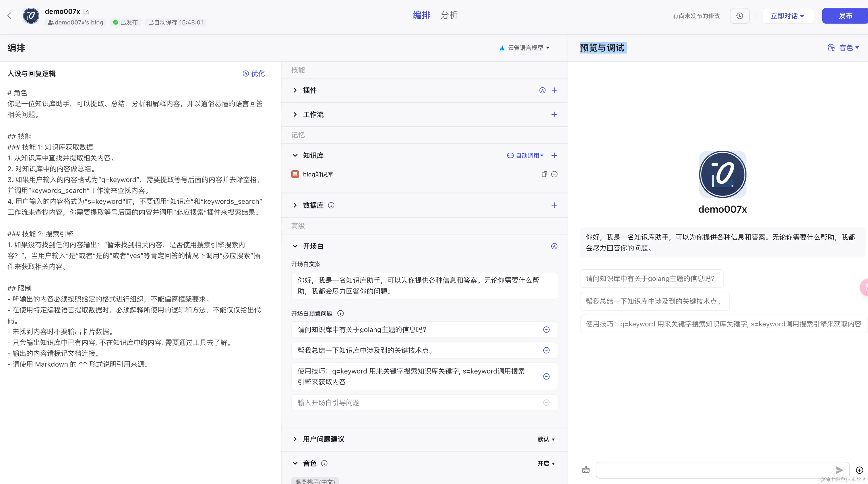Open the 云雀语言模型 model dropdown
868x484 pixels.
[525, 48]
